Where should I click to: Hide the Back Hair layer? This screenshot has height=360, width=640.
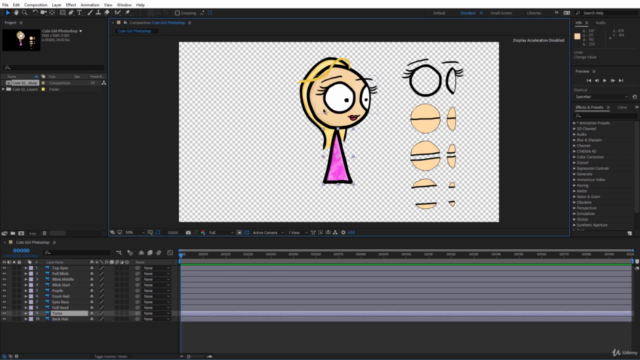(4, 319)
